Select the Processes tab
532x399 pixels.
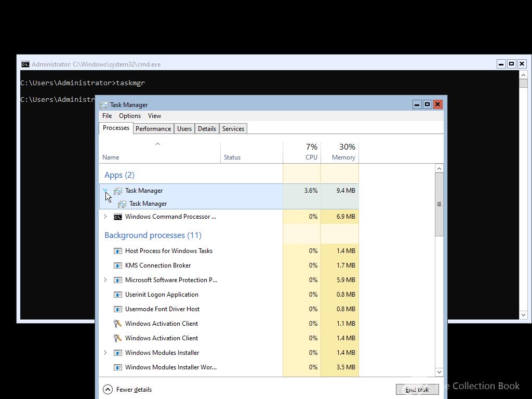coord(116,128)
